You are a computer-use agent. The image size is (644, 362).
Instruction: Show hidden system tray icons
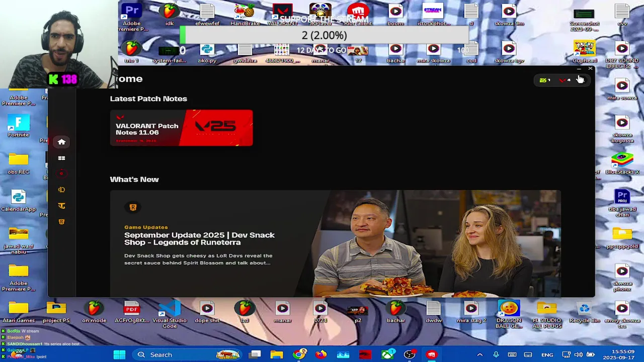coord(479,355)
